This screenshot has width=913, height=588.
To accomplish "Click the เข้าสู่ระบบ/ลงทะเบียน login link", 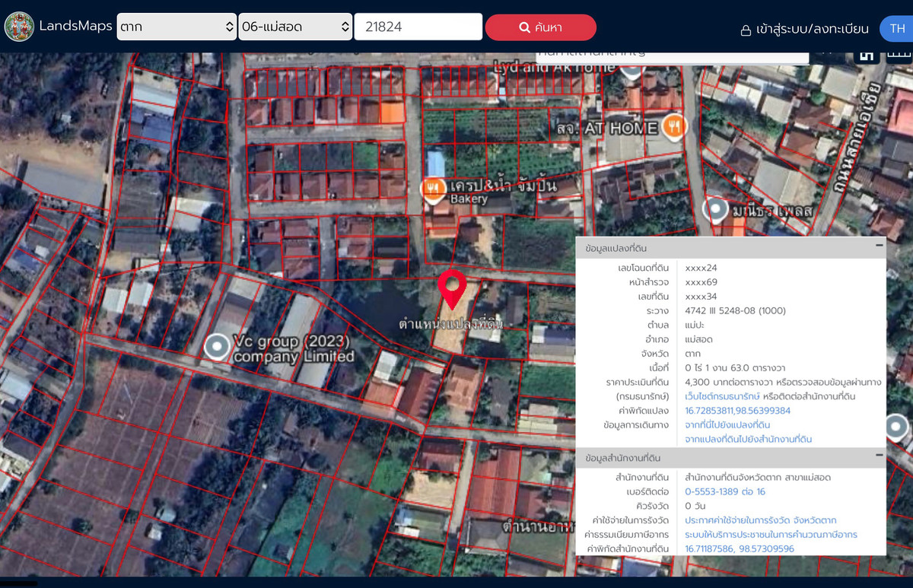I will point(813,29).
